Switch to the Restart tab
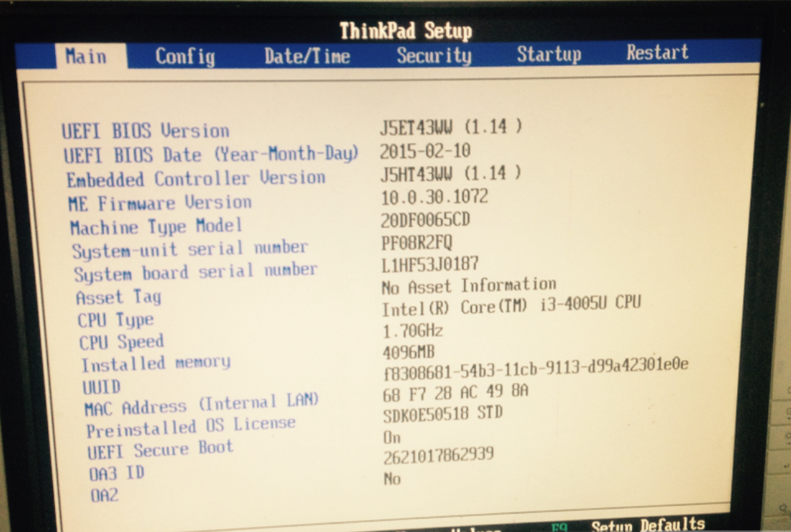The width and height of the screenshot is (791, 532). tap(657, 52)
